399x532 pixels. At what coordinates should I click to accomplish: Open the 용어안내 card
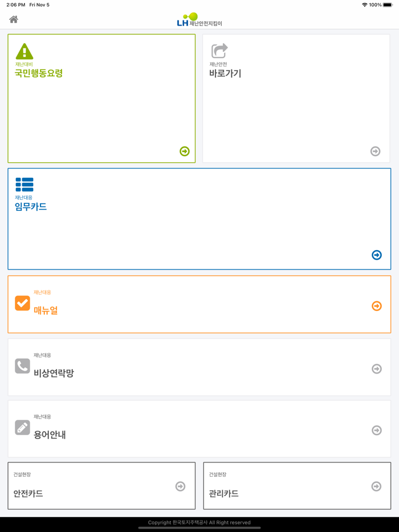(x=199, y=429)
